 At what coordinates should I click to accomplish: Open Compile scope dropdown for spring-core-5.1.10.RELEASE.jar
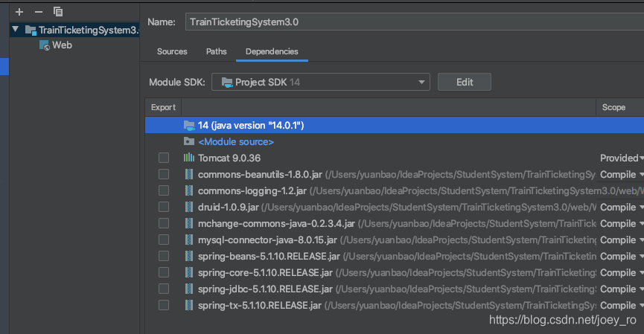coord(622,273)
